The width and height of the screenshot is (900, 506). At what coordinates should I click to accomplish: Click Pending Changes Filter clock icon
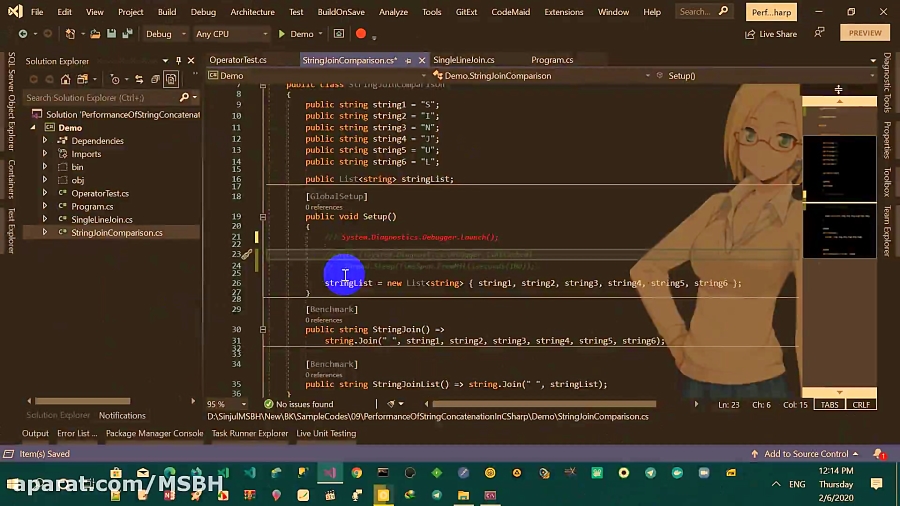[x=115, y=79]
